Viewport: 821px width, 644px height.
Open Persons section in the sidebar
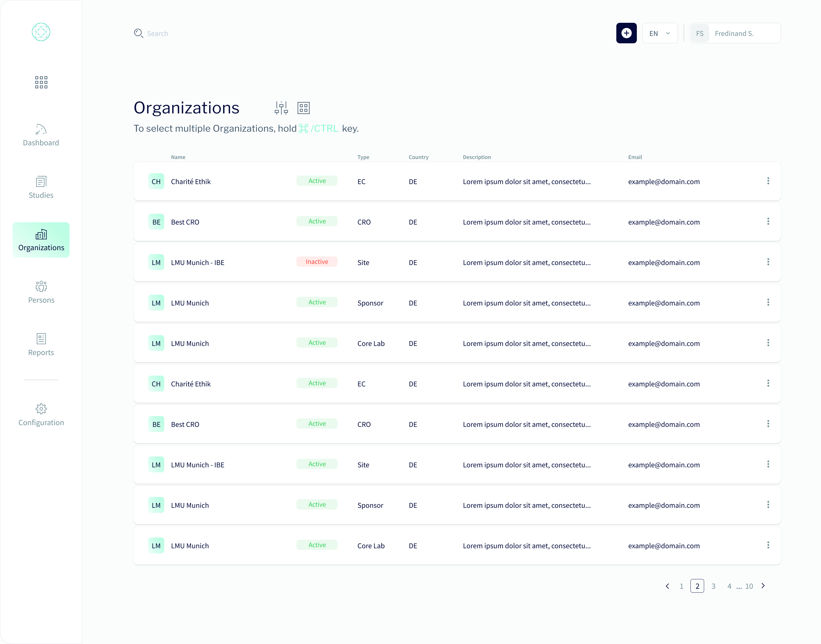(41, 292)
